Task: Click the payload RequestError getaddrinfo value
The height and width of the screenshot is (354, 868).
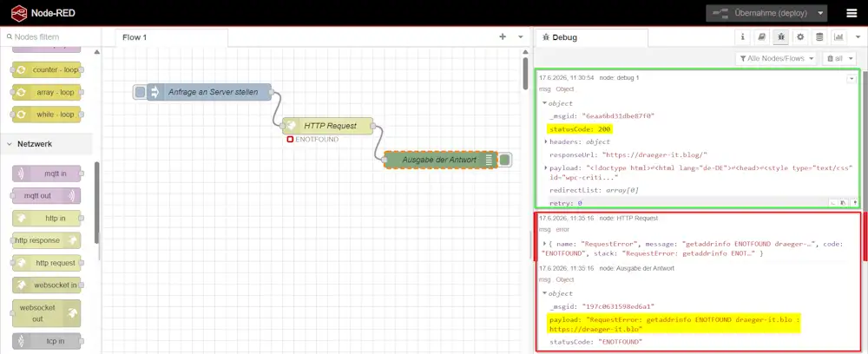Action: click(674, 324)
